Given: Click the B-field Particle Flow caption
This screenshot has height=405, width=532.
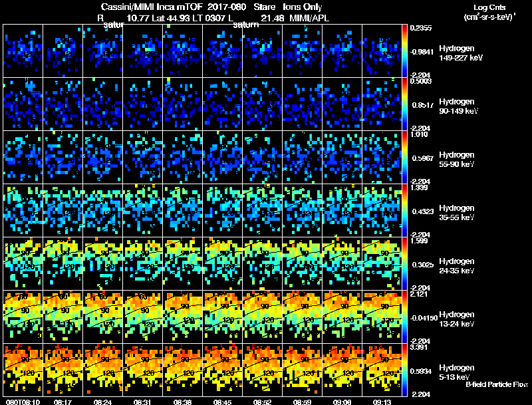Looking at the screenshot, I should [x=497, y=384].
